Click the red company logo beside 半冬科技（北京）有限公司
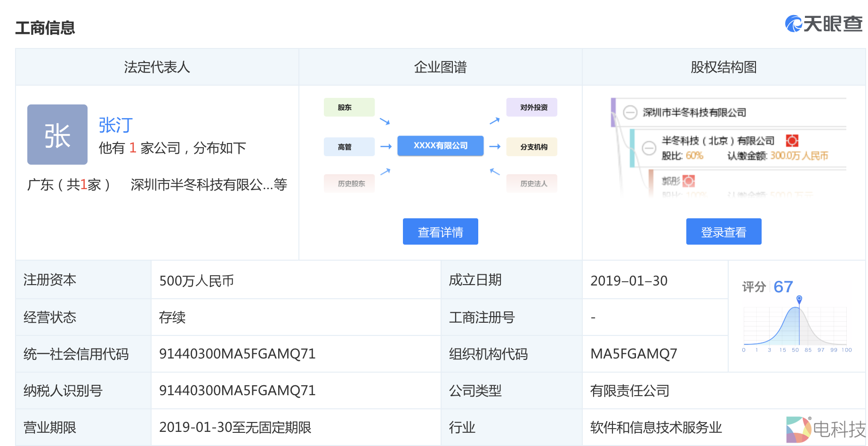This screenshot has width=868, height=446. pyautogui.click(x=792, y=140)
